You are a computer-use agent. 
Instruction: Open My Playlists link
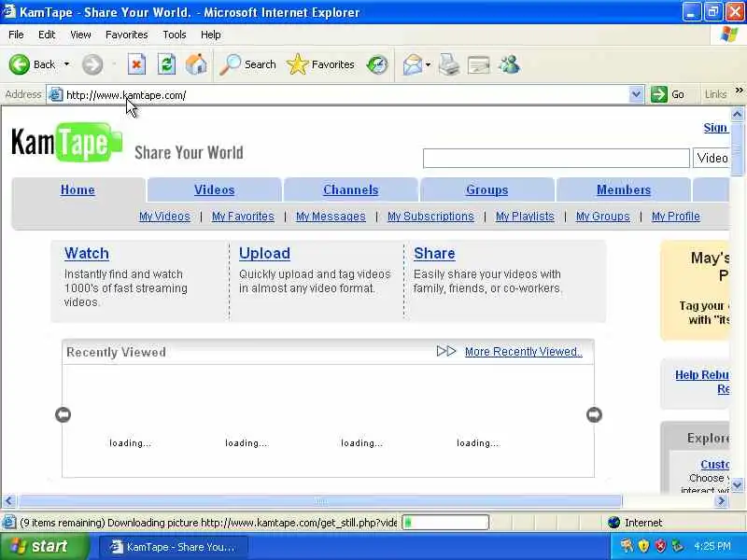[525, 217]
